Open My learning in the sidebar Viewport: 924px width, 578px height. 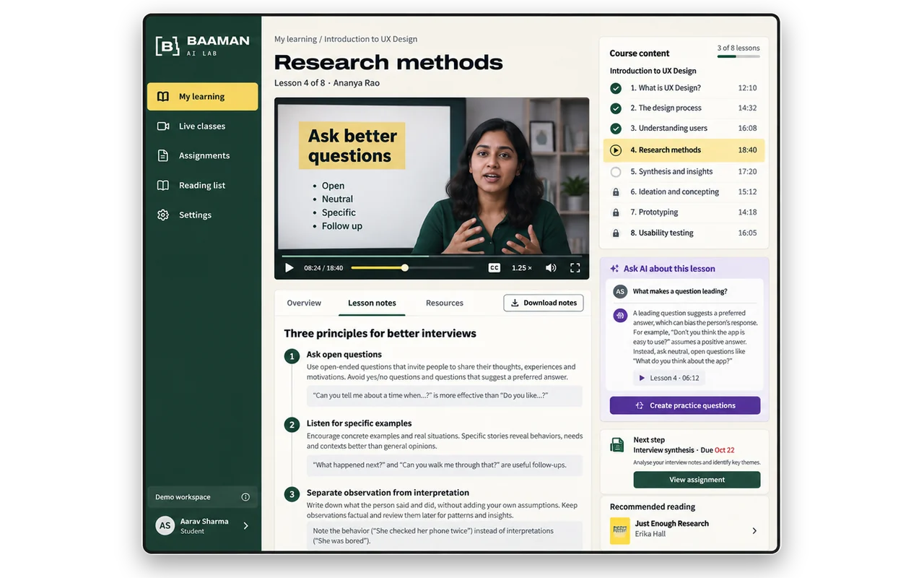click(202, 97)
